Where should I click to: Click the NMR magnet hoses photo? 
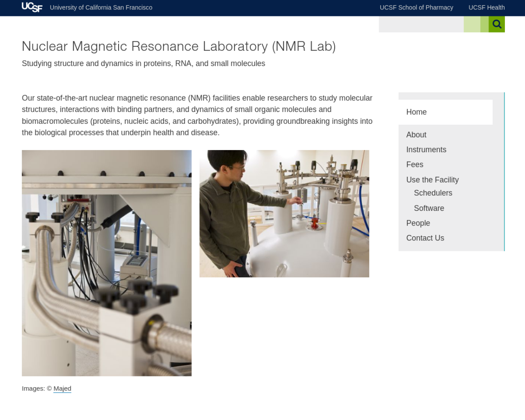pyautogui.click(x=107, y=263)
